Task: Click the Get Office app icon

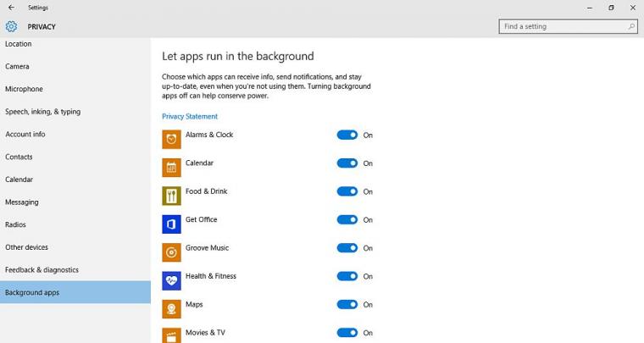Action: [171, 224]
